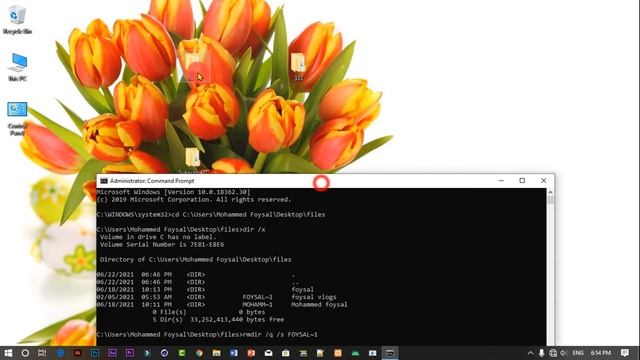Screen dimensions: 640x360
Task: Launch Camtasia green C taskbar icon
Action: pyautogui.click(x=182, y=353)
